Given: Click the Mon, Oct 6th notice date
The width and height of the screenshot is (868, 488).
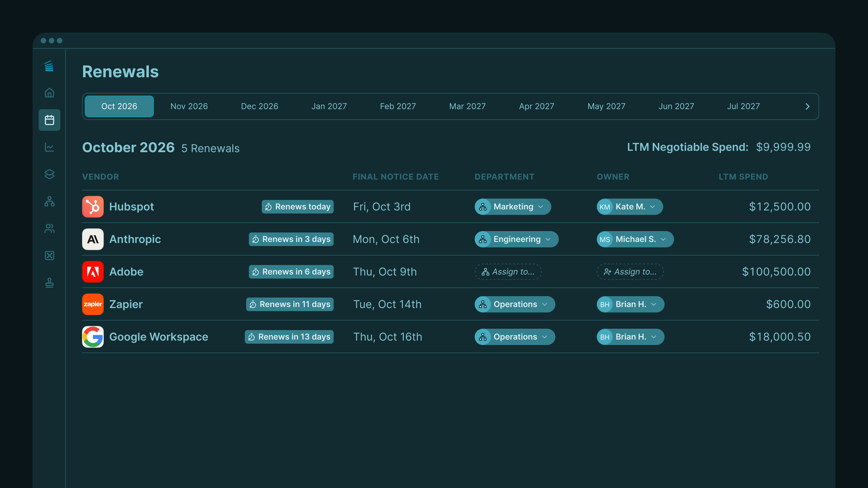Looking at the screenshot, I should (x=386, y=239).
